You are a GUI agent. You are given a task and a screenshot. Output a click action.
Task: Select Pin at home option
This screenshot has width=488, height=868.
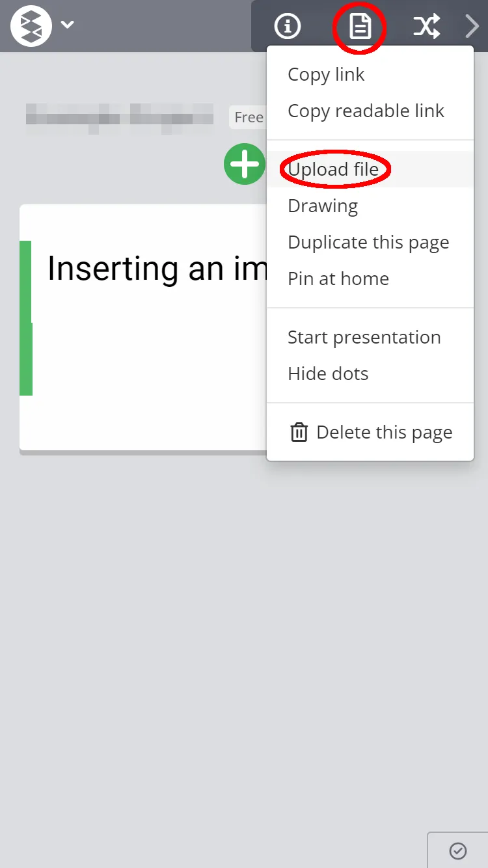click(x=338, y=278)
